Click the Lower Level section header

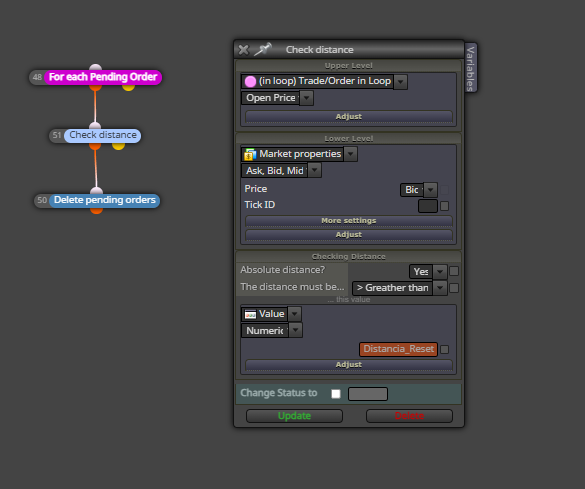click(348, 139)
